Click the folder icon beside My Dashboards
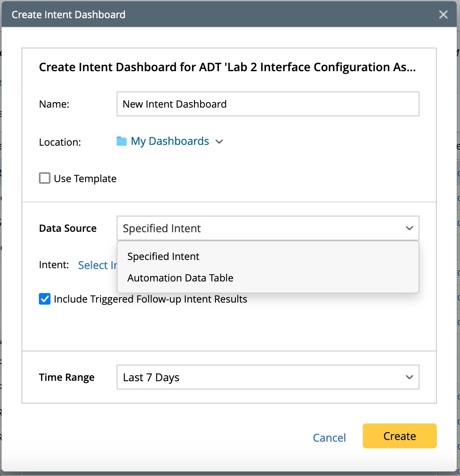This screenshot has height=476, width=460. (x=122, y=142)
